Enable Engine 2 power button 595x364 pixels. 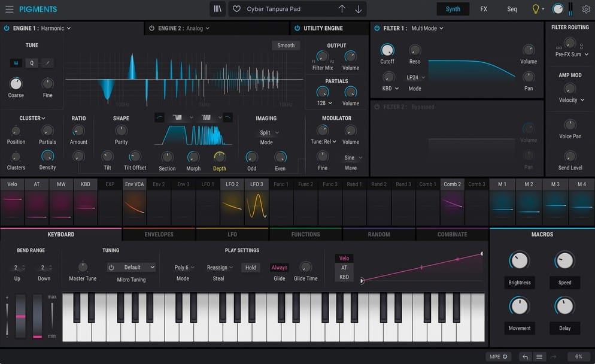click(x=152, y=28)
